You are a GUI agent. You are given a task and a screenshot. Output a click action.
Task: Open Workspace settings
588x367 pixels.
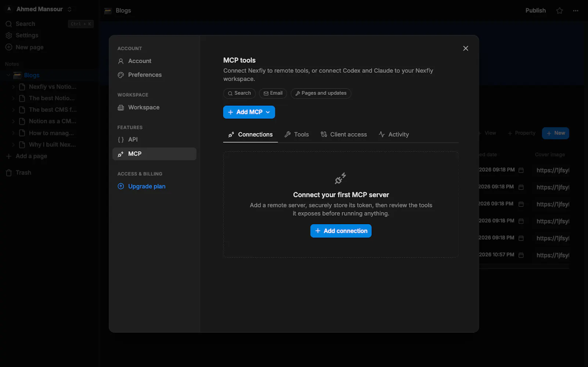[154, 107]
